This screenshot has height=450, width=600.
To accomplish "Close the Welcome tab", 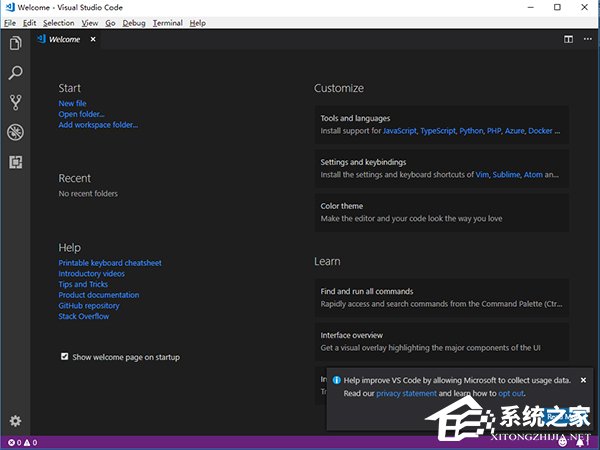I will [x=93, y=39].
